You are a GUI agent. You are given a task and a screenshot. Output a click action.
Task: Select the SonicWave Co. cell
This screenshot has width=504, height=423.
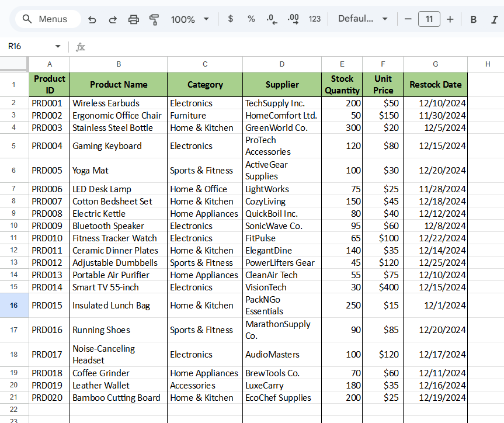282,226
